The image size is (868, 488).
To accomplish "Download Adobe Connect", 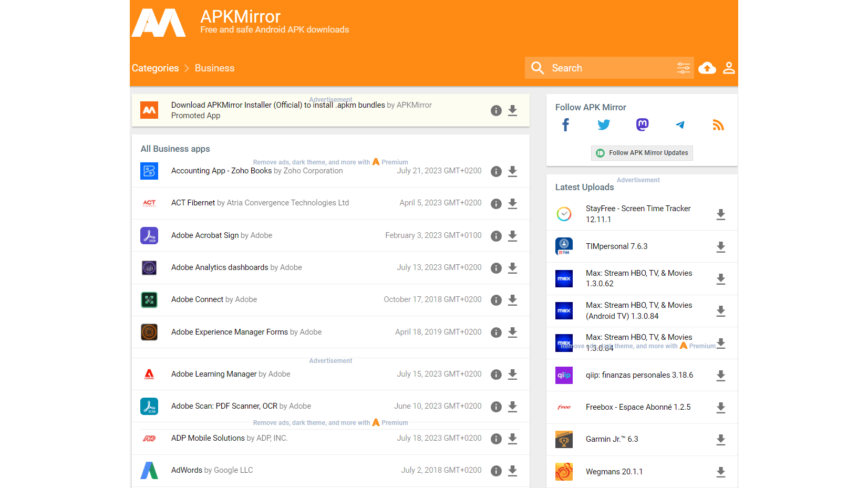I will point(513,300).
